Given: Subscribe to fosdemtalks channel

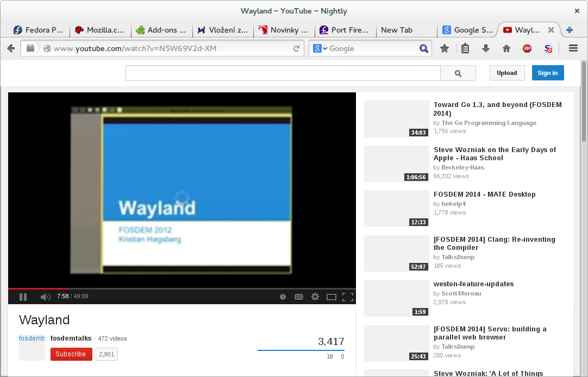Looking at the screenshot, I should pos(71,354).
